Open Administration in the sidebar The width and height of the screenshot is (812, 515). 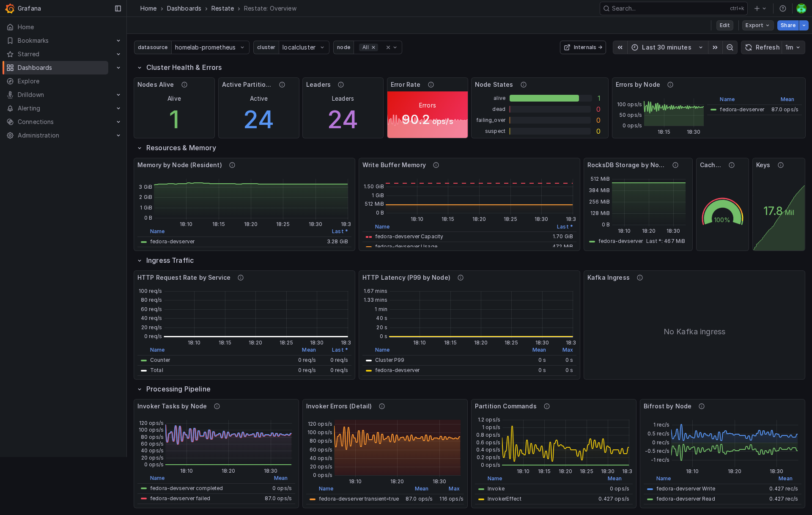[38, 135]
